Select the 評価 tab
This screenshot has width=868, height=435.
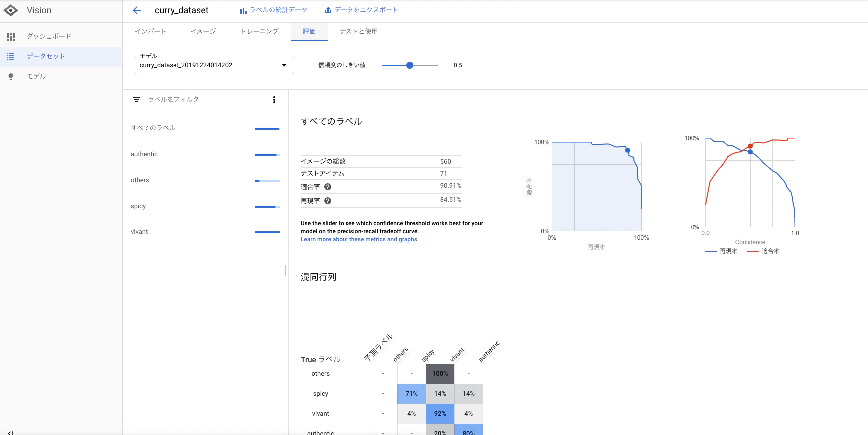coord(309,31)
